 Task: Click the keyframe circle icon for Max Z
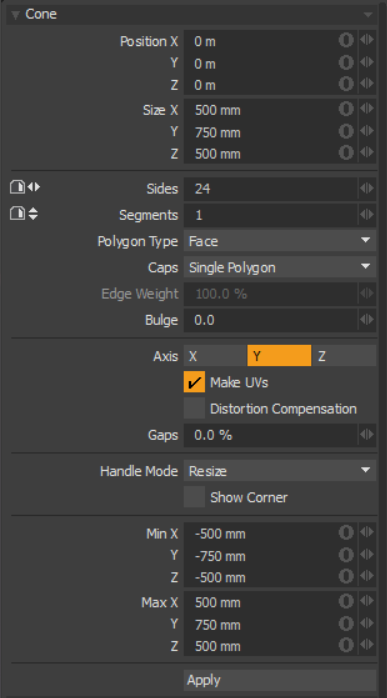coord(346,645)
